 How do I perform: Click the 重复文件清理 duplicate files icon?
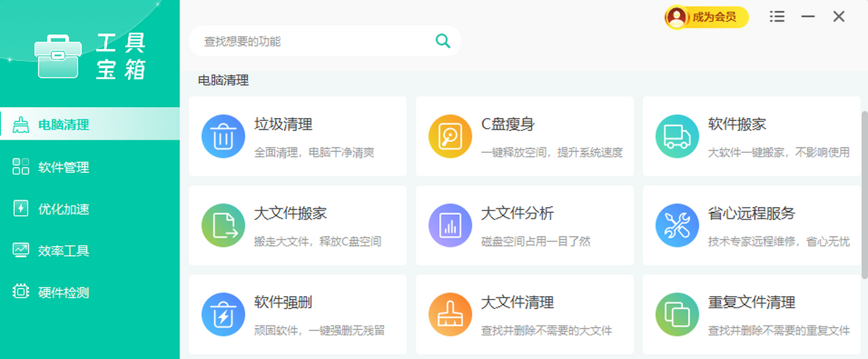point(677,314)
